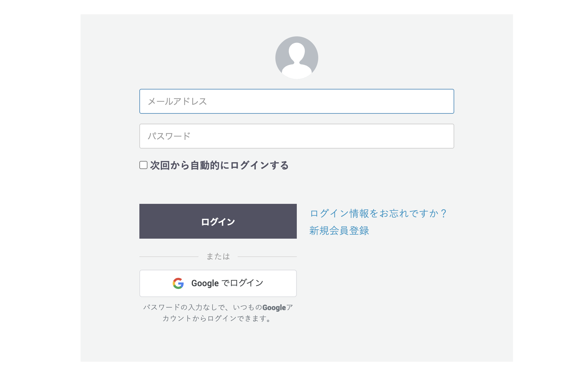Viewport: 588px width, 376px height.
Task: Focus the パスワード input field
Action: pos(296,136)
